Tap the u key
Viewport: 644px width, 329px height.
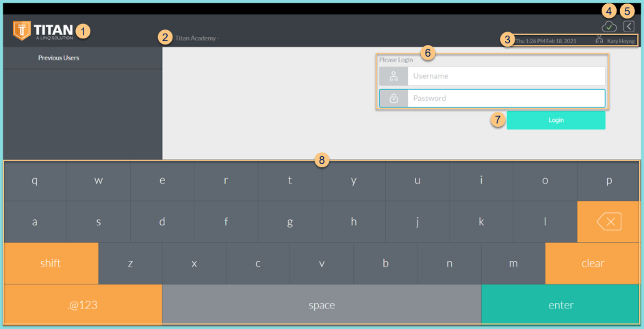pyautogui.click(x=417, y=180)
